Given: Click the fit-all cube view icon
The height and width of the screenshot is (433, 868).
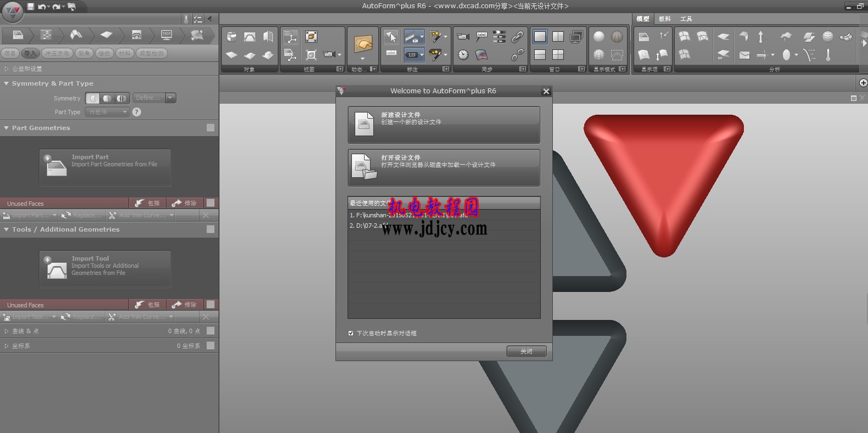Looking at the screenshot, I should pos(311,37).
